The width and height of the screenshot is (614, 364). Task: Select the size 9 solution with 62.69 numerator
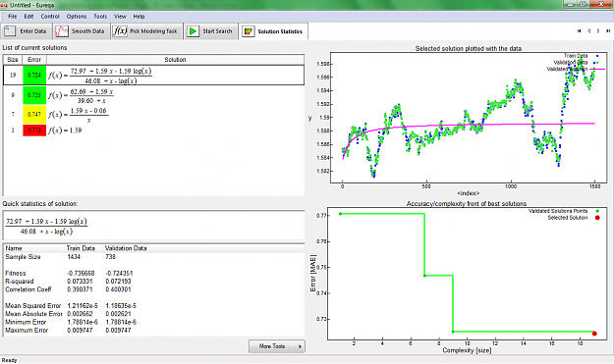click(x=153, y=95)
